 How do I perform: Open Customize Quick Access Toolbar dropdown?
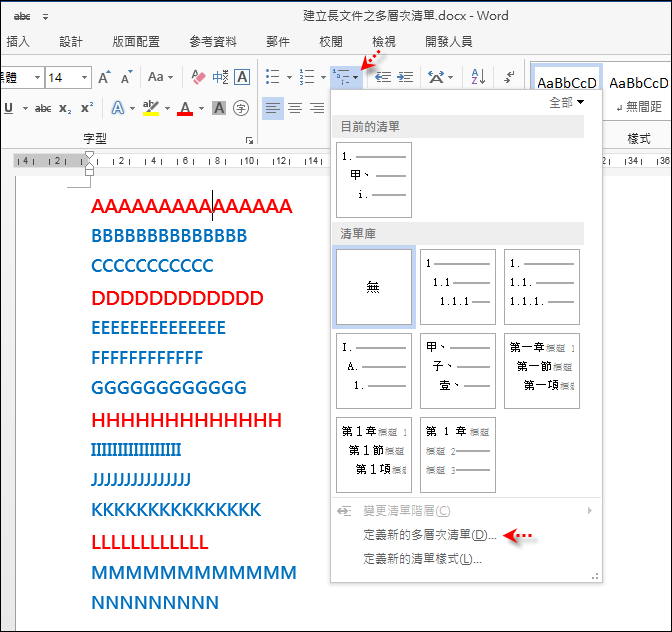[x=45, y=17]
